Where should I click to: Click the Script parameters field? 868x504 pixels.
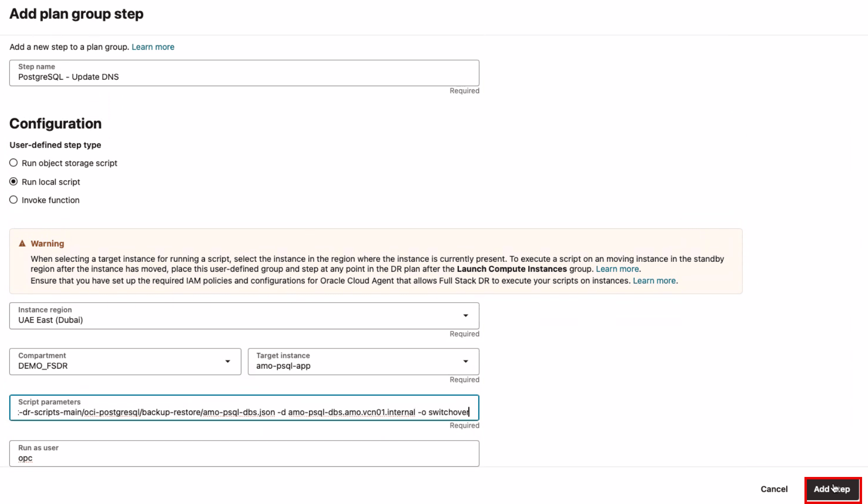coord(244,408)
